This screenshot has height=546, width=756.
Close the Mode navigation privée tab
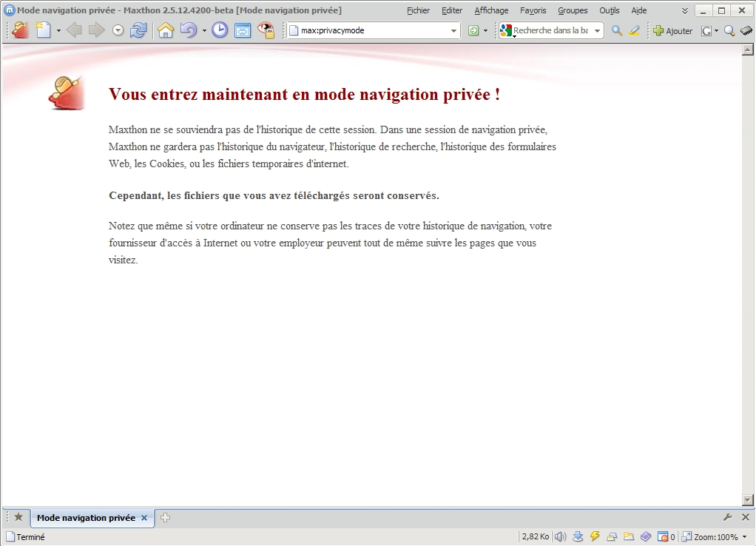coord(144,518)
